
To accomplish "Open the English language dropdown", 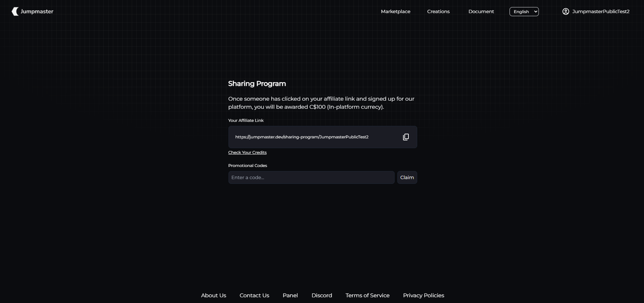I will tap(524, 11).
